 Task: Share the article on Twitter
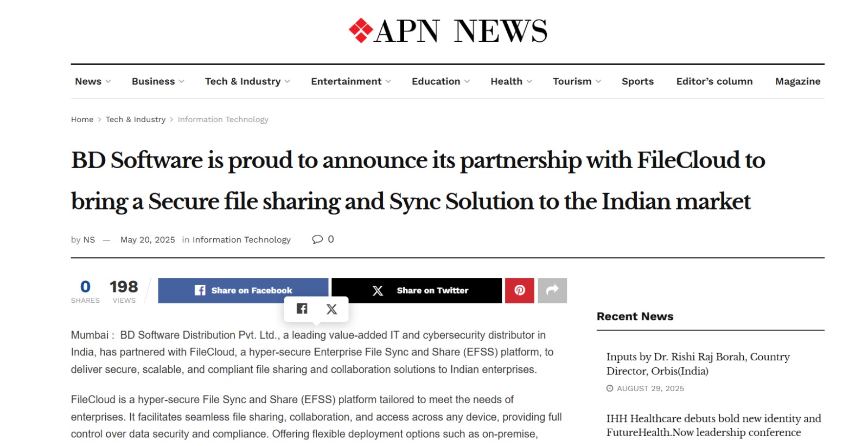tap(417, 290)
